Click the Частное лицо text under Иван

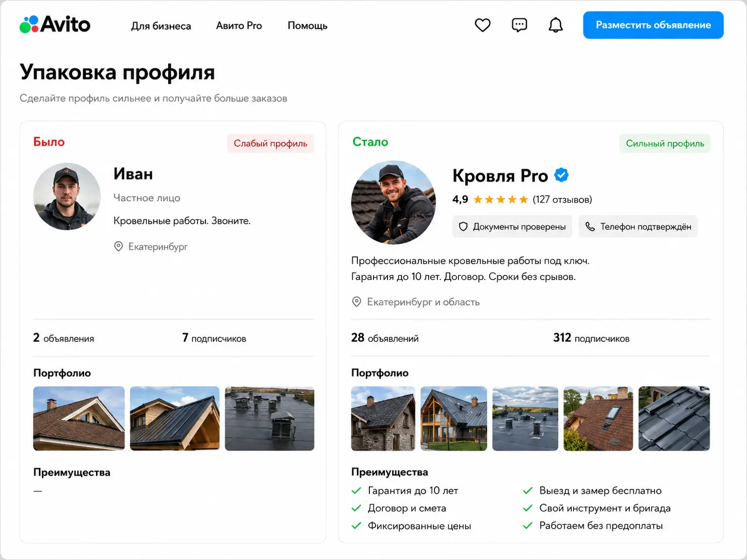click(147, 198)
